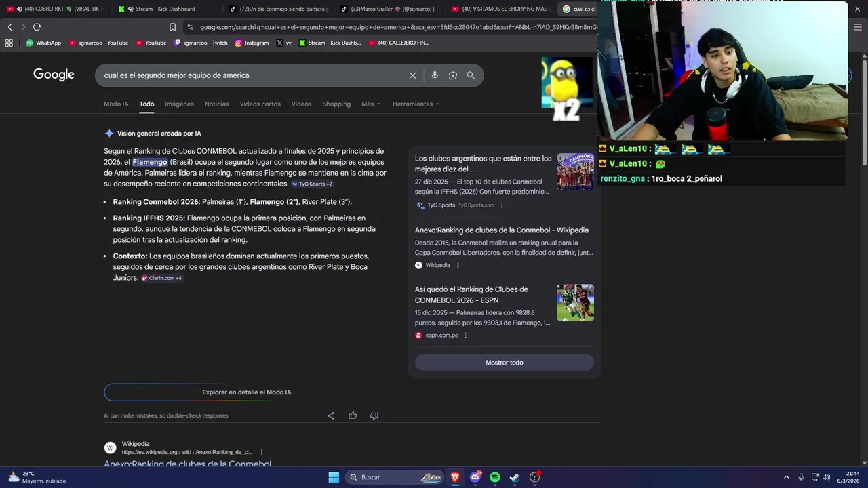Viewport: 868px width, 488px height.
Task: Open the Instagram bookmark
Action: [x=252, y=43]
